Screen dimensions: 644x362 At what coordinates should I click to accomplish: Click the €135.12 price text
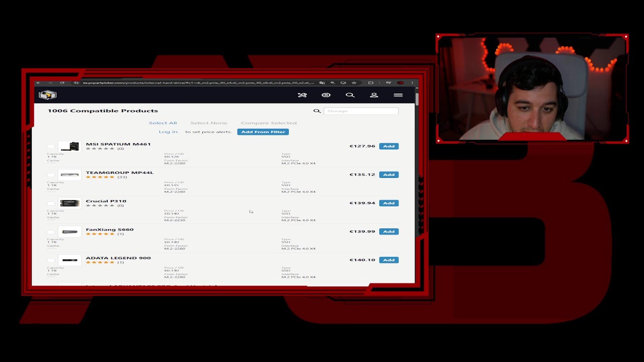coord(362,174)
